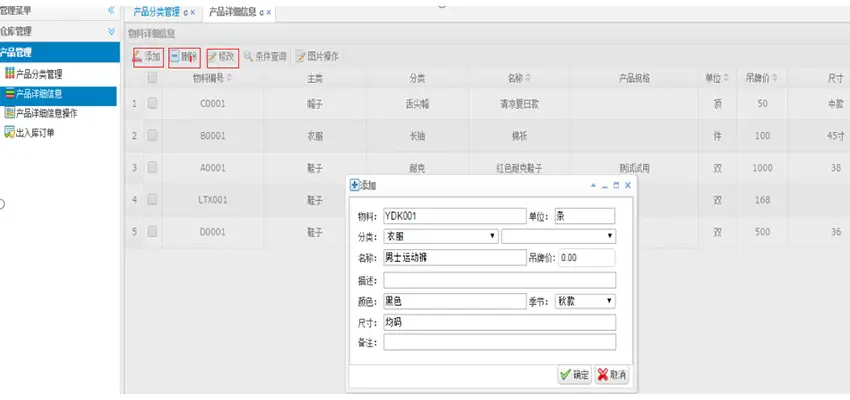
Task: Tick the checkbox for row B0001
Action: pyautogui.click(x=153, y=134)
